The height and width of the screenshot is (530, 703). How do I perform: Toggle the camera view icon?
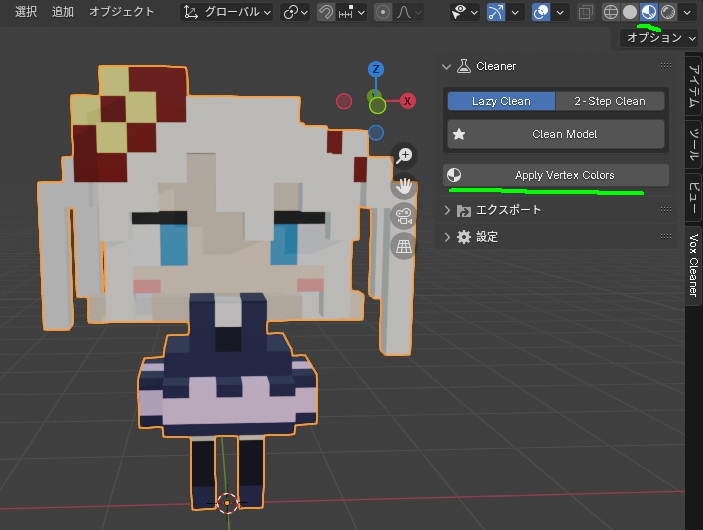pyautogui.click(x=404, y=216)
